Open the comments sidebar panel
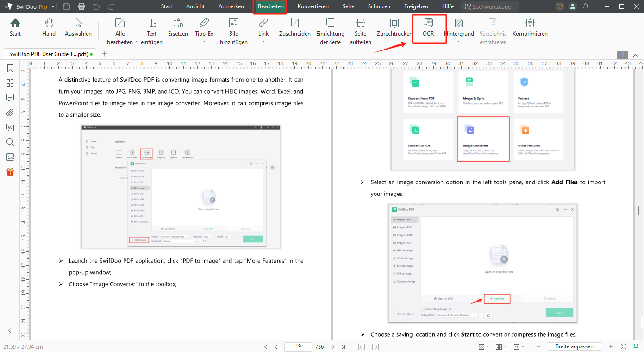The height and width of the screenshot is (352, 644). (x=10, y=98)
